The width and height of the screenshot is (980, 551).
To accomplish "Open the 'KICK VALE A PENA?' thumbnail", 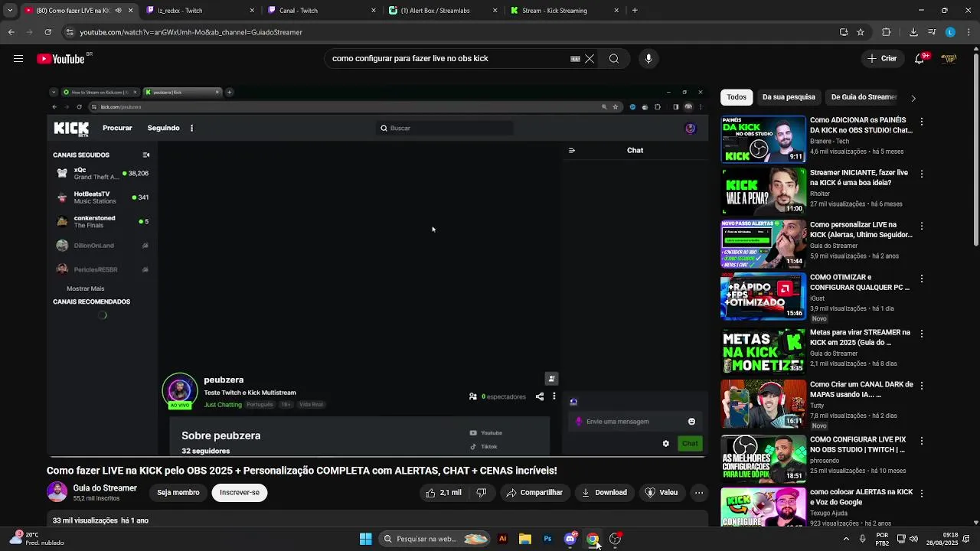I will tap(763, 191).
